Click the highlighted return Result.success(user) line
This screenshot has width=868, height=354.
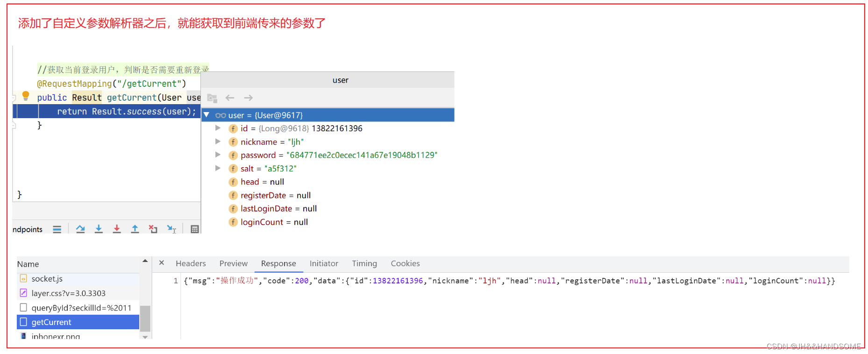click(x=107, y=111)
